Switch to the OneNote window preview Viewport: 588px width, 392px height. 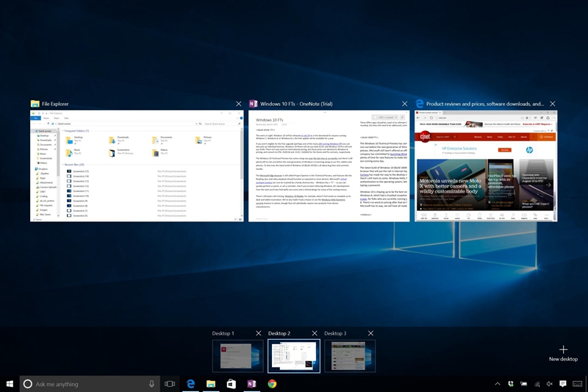[x=328, y=165]
